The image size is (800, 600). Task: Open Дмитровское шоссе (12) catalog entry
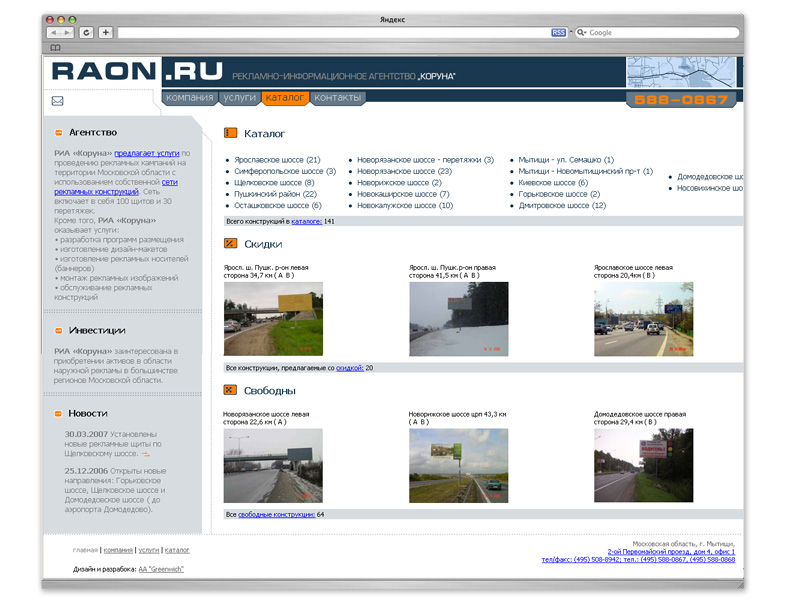[x=562, y=205]
